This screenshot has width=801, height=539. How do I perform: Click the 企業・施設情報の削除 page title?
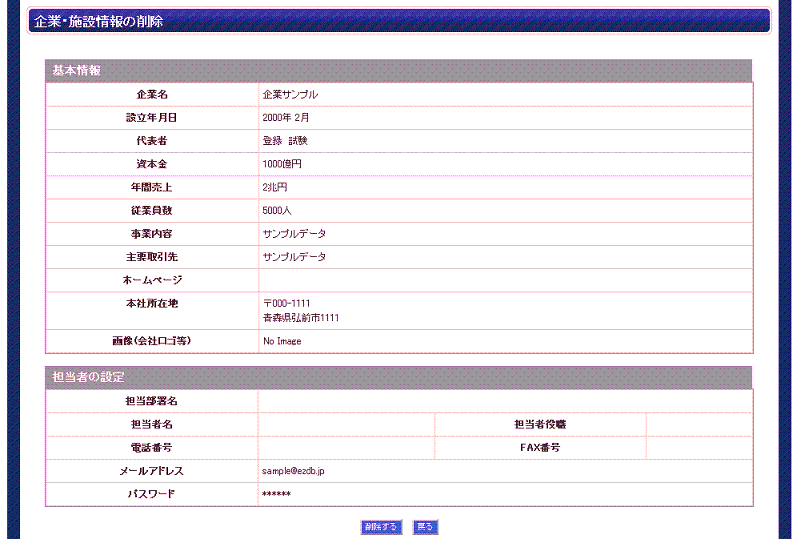click(x=98, y=21)
